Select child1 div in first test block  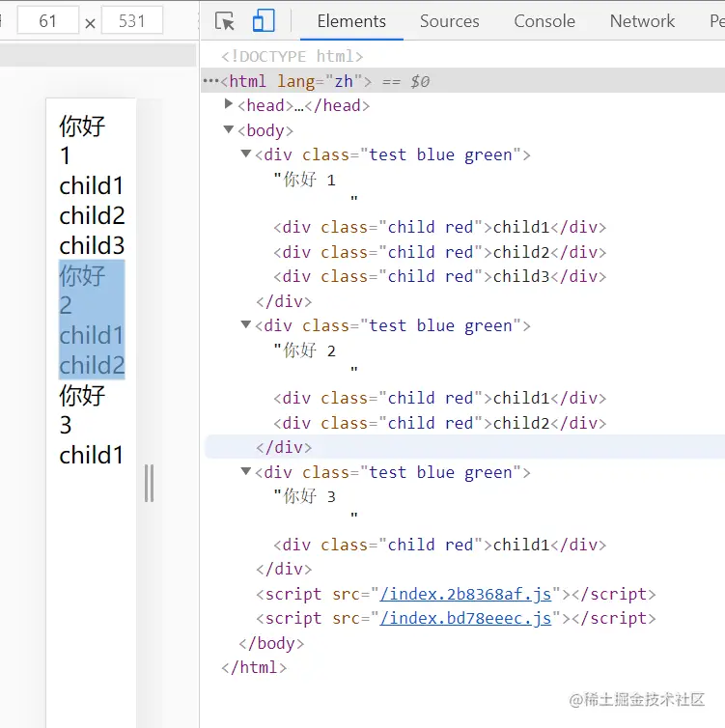click(x=439, y=228)
